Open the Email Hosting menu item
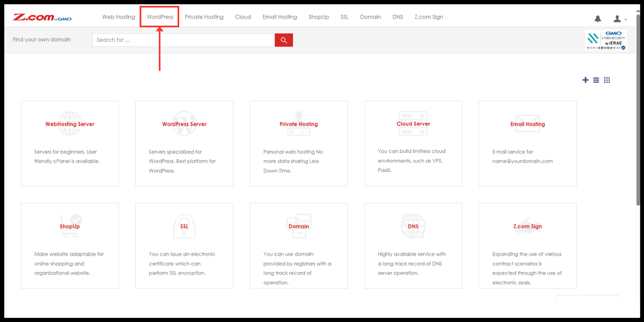The width and height of the screenshot is (644, 322). tap(280, 17)
